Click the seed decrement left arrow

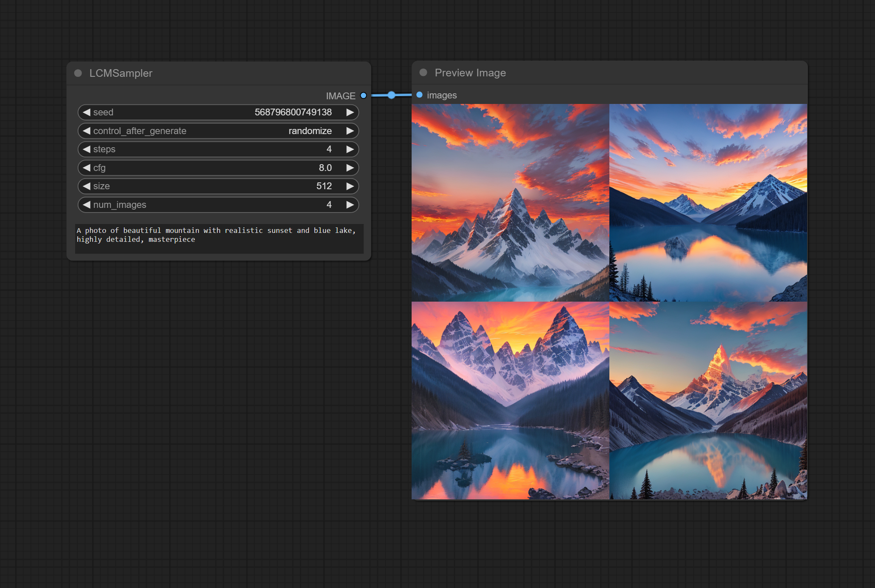pyautogui.click(x=87, y=112)
